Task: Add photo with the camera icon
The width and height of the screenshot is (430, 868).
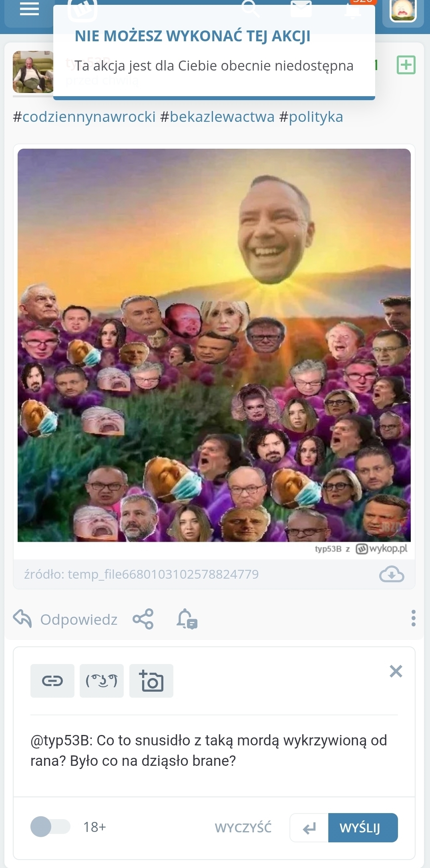Action: pyautogui.click(x=151, y=681)
